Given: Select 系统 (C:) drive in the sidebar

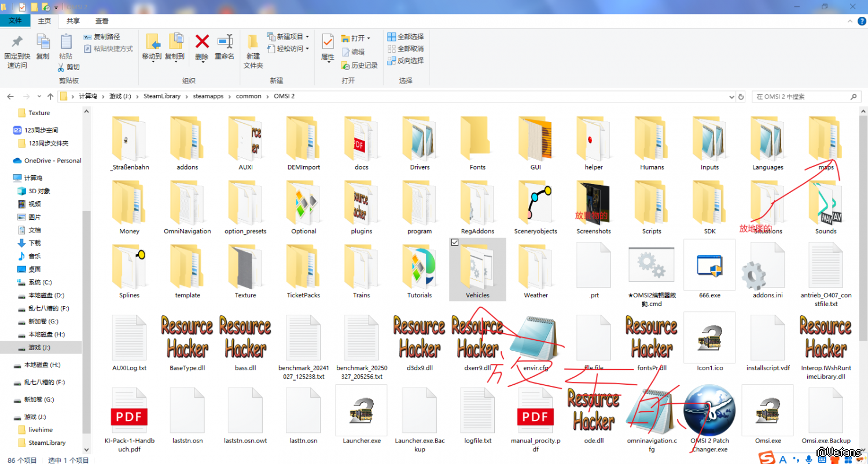Looking at the screenshot, I should 35,282.
